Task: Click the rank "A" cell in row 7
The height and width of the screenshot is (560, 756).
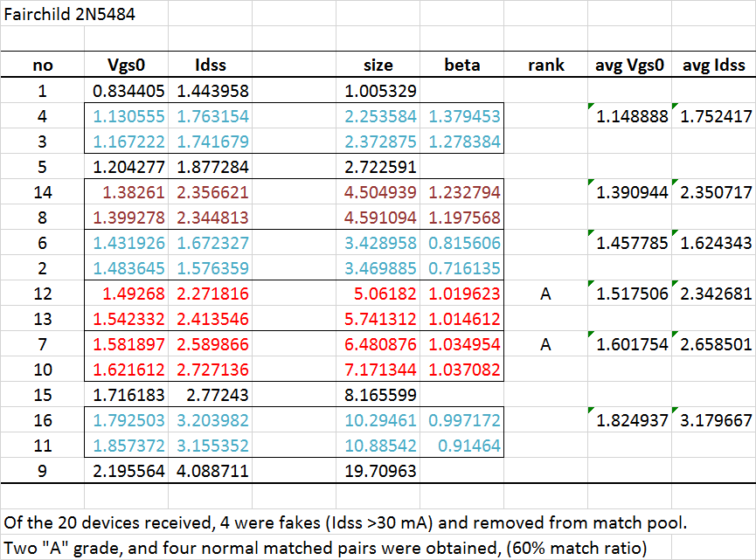Action: 545,344
